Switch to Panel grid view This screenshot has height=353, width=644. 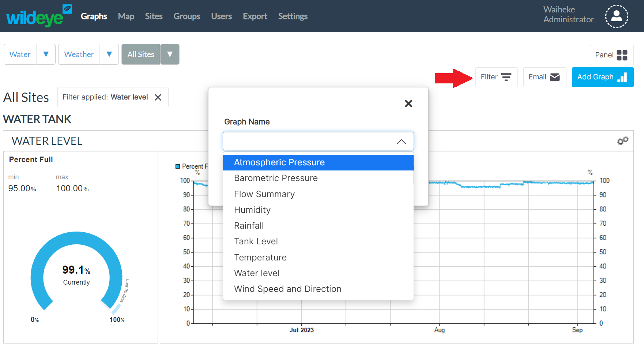(611, 55)
